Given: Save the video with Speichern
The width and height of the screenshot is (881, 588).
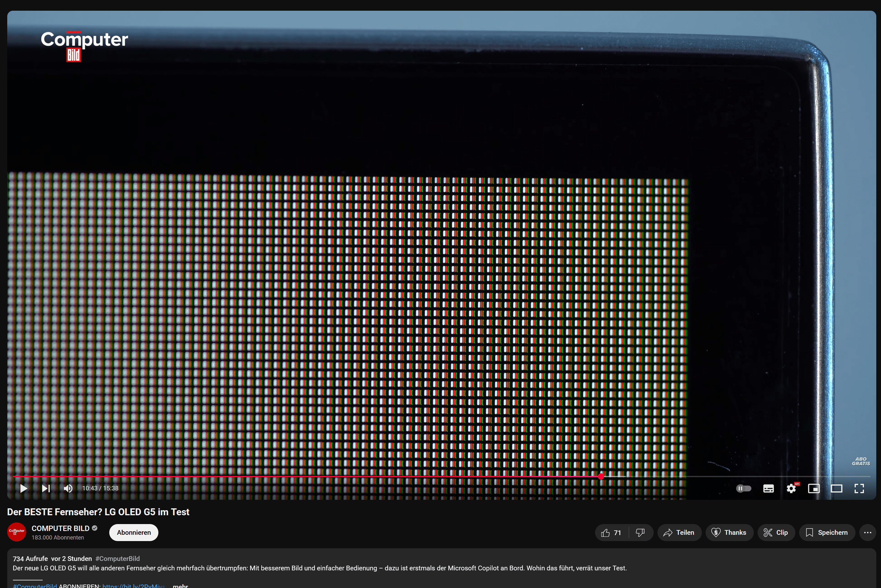Looking at the screenshot, I should pos(827,533).
